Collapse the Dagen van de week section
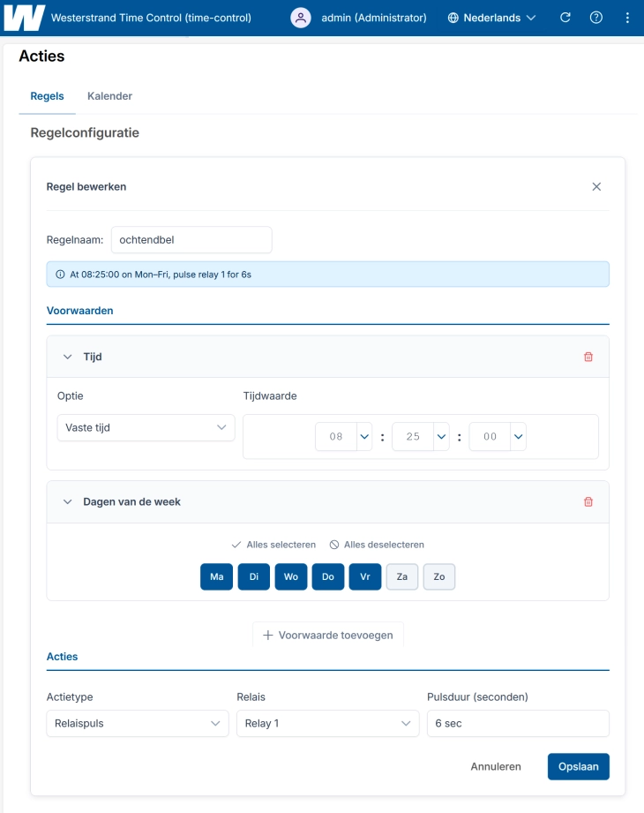This screenshot has height=813, width=644. 67,502
